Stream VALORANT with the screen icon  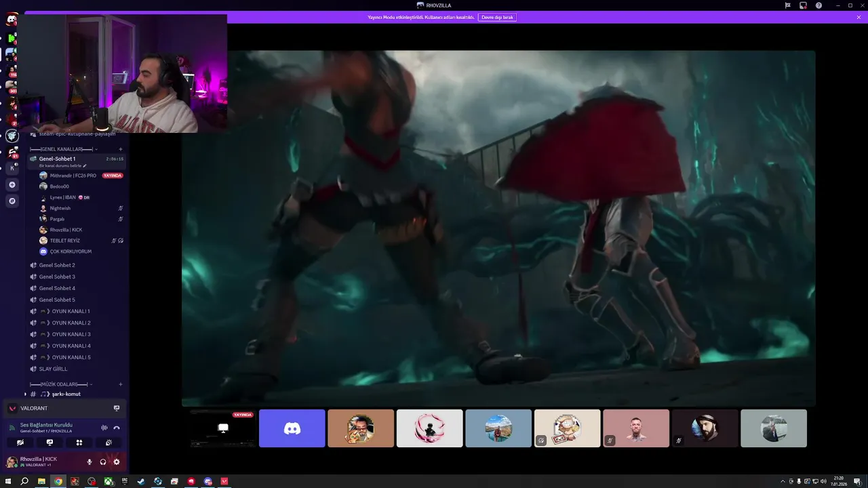click(117, 408)
